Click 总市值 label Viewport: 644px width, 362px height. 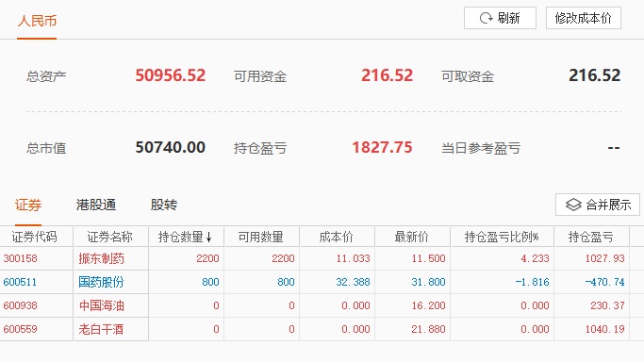[x=46, y=148]
